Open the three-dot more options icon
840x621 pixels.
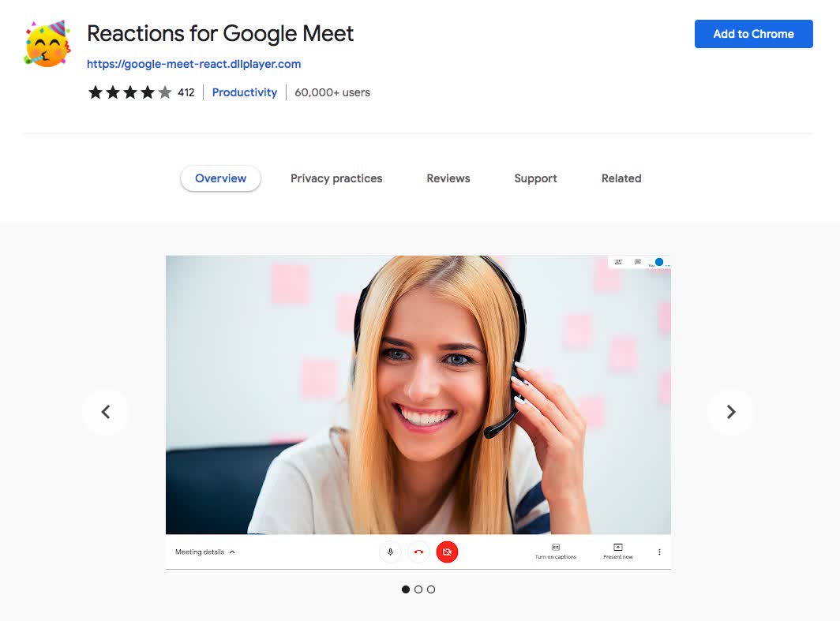click(659, 552)
